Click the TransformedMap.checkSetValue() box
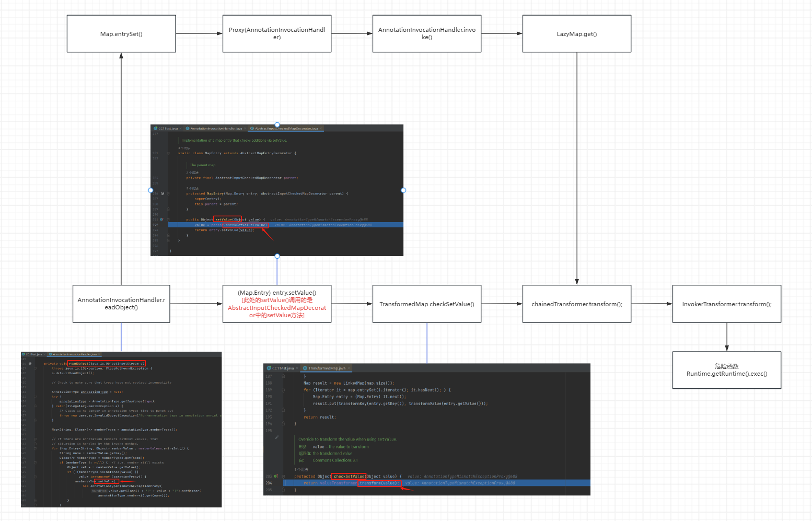Screen dimensions: 812x521 tap(427, 304)
